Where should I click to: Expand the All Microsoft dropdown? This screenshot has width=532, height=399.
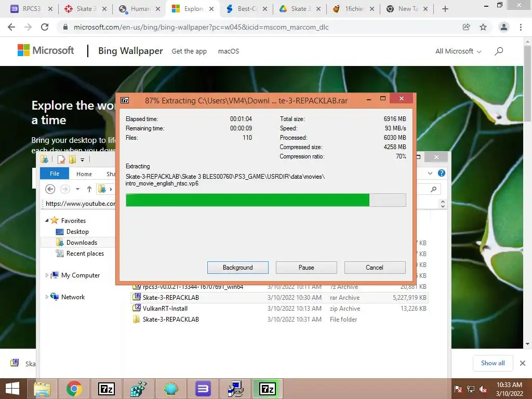(x=458, y=51)
